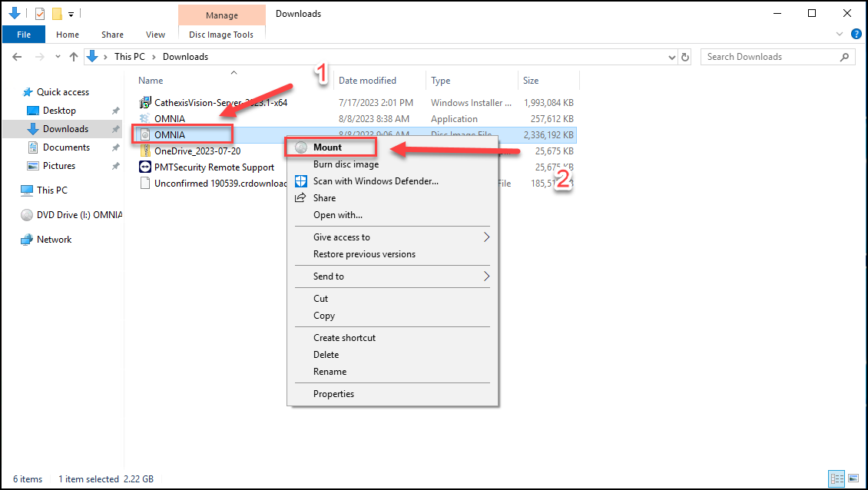The image size is (868, 490).
Task: Select the OMNIA Application file
Action: tap(170, 118)
